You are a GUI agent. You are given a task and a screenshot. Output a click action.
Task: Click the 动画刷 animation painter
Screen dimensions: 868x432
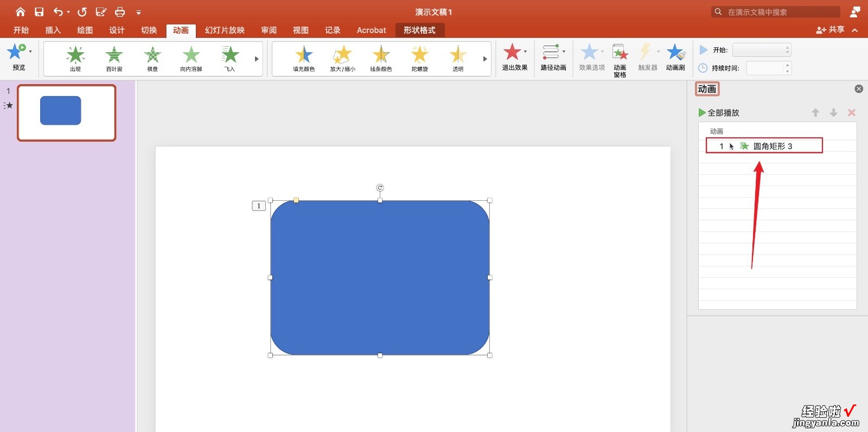click(675, 58)
